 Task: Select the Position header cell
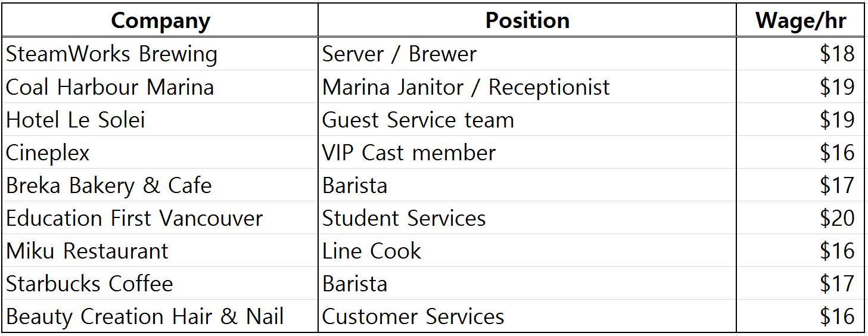coord(527,21)
